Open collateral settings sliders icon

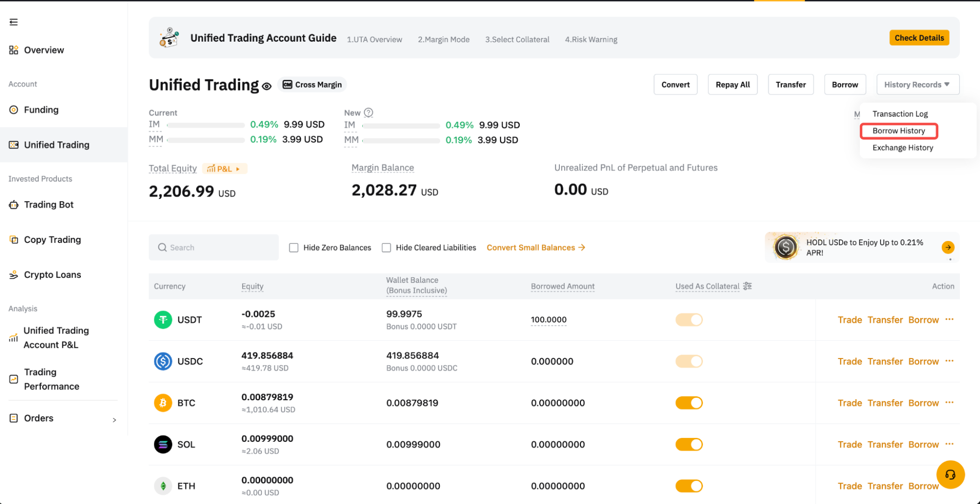(748, 286)
